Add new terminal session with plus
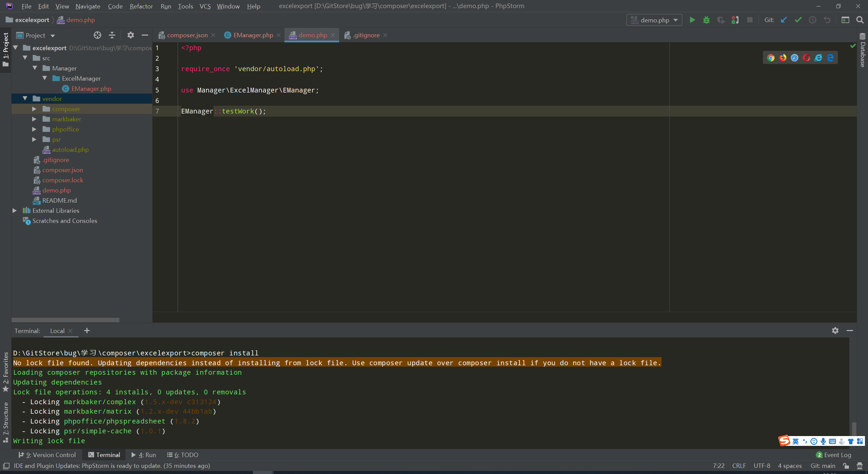Image resolution: width=868 pixels, height=474 pixels. click(x=87, y=331)
